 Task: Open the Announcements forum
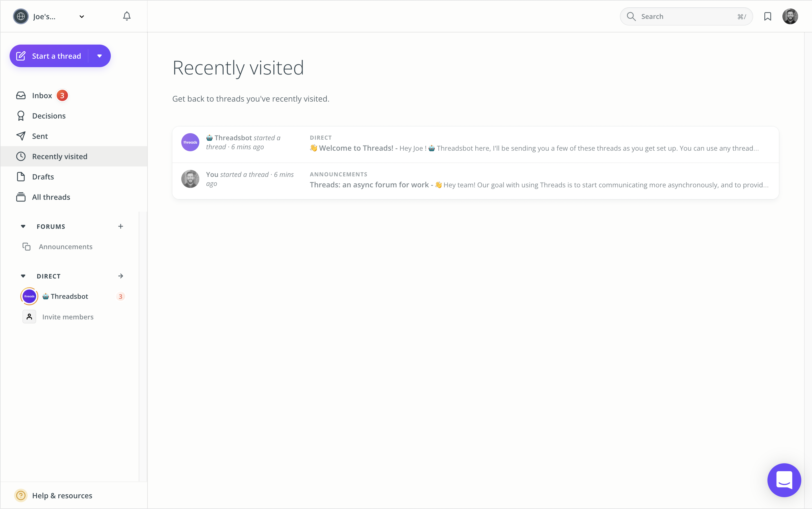65,247
